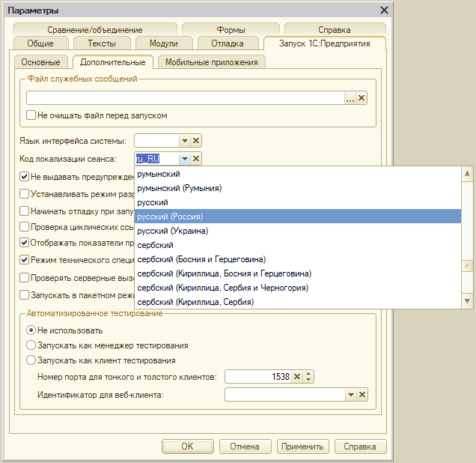Choose русский (Украина) from the list

point(298,231)
